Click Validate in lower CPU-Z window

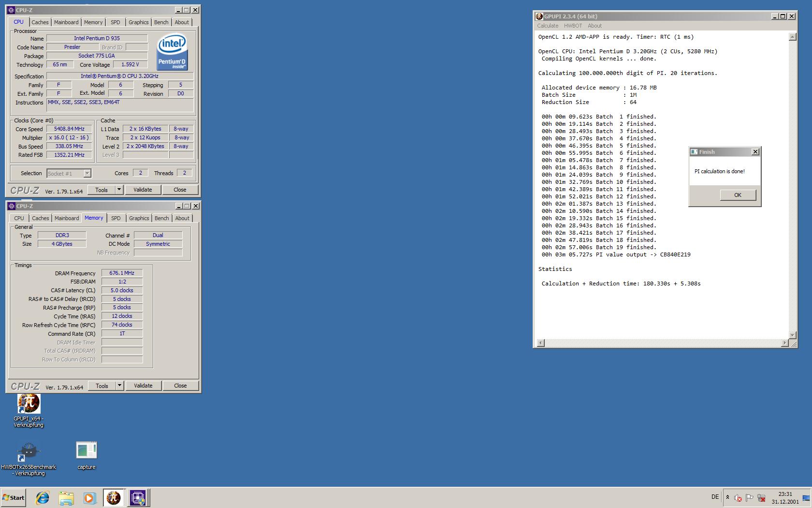tap(143, 386)
